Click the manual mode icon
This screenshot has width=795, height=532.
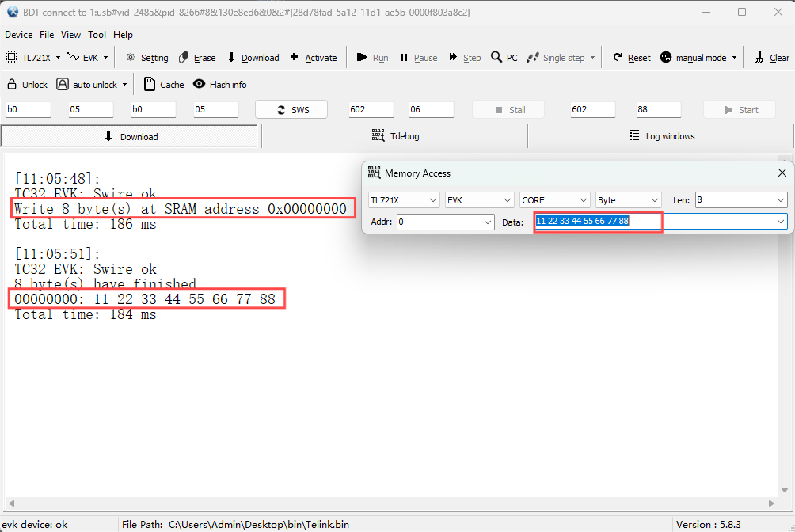[666, 57]
